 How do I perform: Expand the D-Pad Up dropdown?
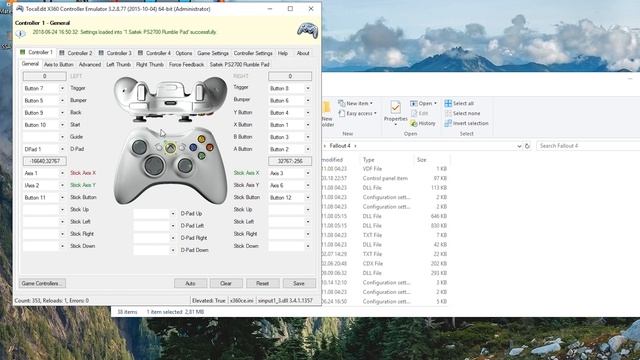pyautogui.click(x=173, y=213)
